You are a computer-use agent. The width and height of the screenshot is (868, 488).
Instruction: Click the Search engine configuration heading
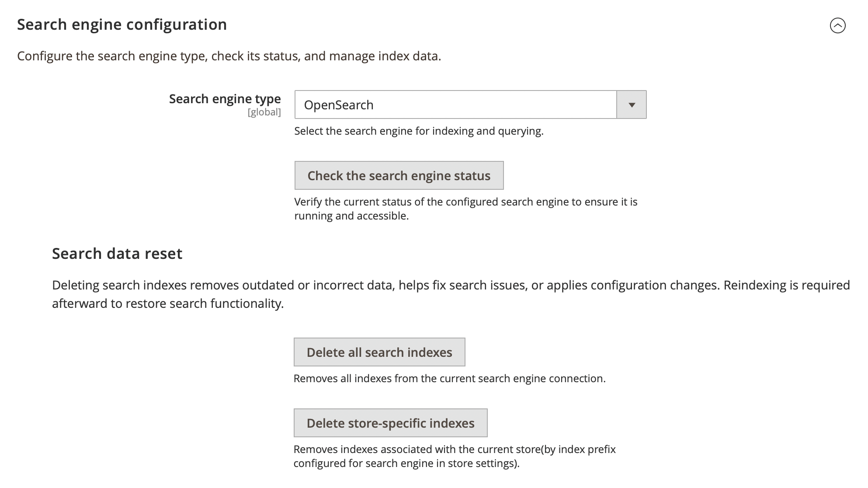click(122, 24)
